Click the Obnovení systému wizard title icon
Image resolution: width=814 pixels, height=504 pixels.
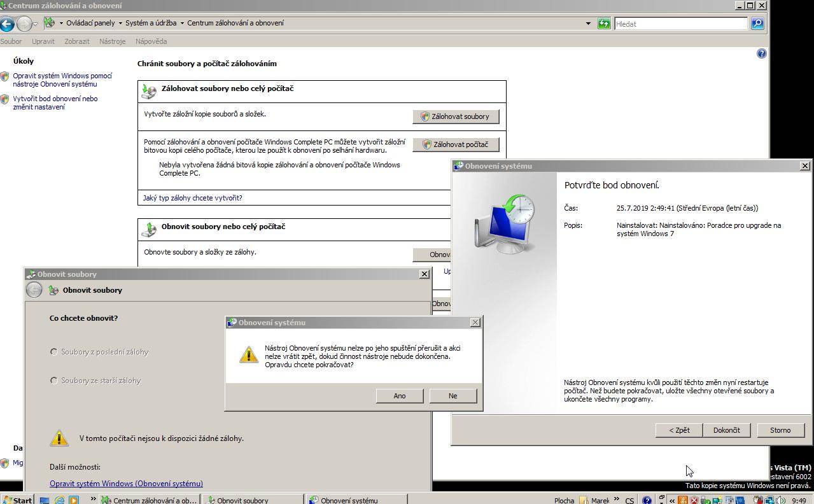pyautogui.click(x=458, y=166)
